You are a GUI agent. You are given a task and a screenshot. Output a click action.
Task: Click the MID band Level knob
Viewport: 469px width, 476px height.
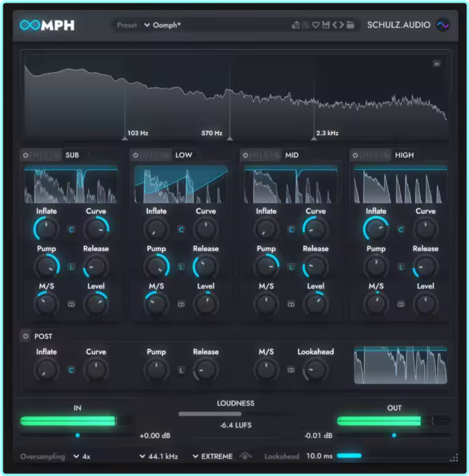click(316, 304)
